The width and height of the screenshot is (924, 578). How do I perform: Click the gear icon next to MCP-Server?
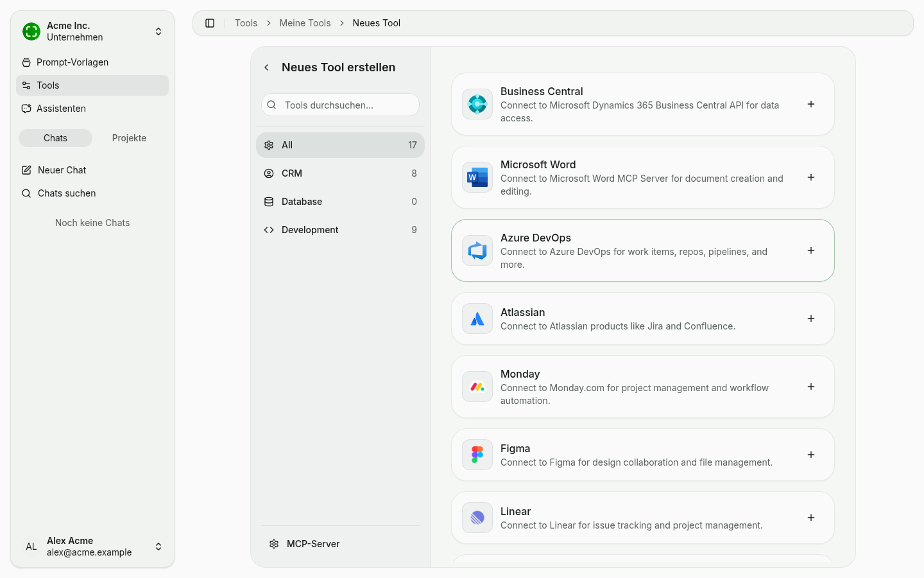click(x=274, y=544)
